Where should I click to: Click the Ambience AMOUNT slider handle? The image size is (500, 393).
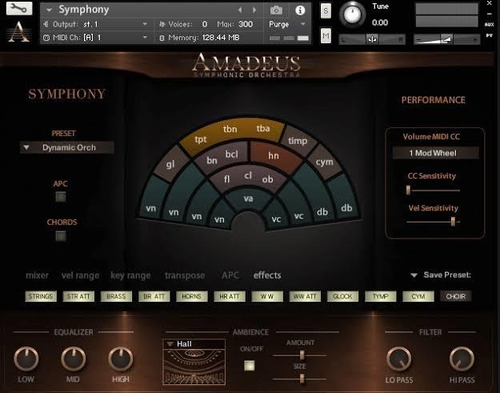pyautogui.click(x=302, y=355)
